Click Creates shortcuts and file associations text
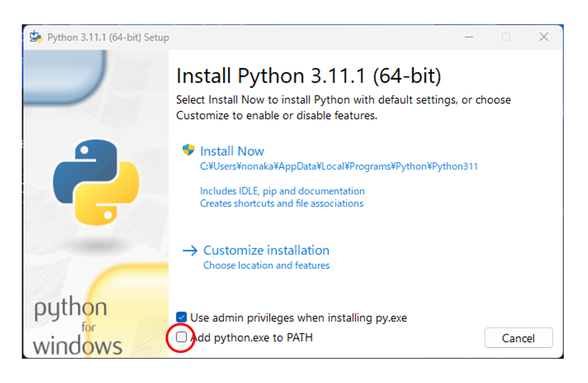Viewport: 588px width, 383px height. pyautogui.click(x=282, y=203)
